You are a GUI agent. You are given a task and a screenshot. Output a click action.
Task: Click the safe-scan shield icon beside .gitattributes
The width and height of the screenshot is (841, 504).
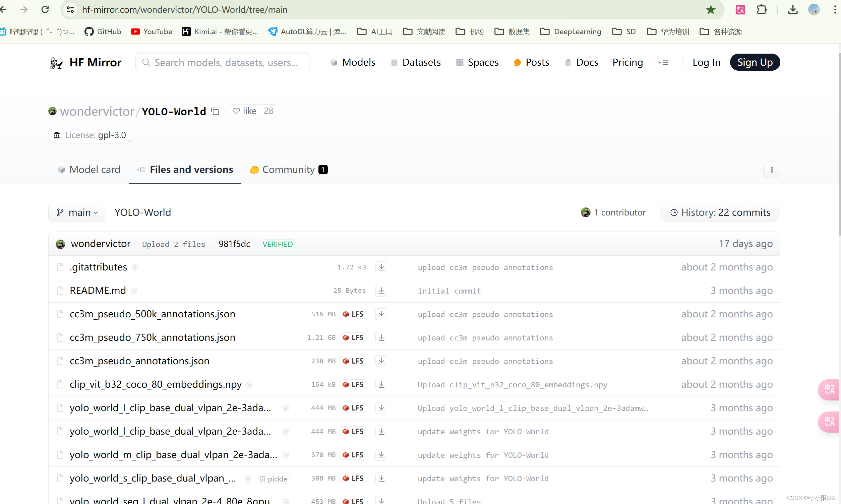pyautogui.click(x=135, y=268)
